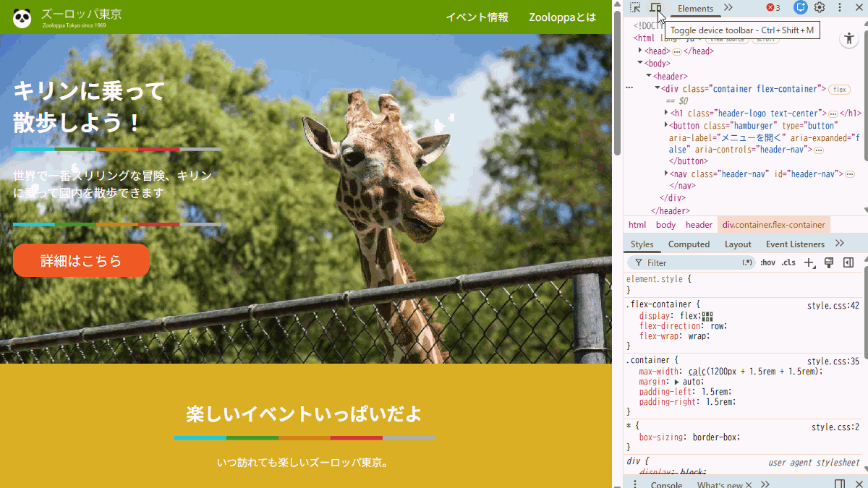Open the イベント情報 navigation link
The image size is (868, 488).
[477, 17]
